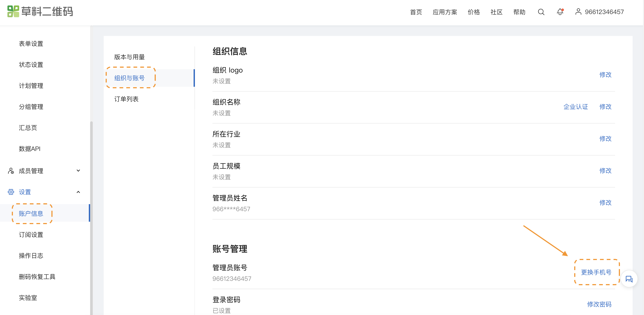
Task: Click the user avatar icon
Action: (578, 12)
